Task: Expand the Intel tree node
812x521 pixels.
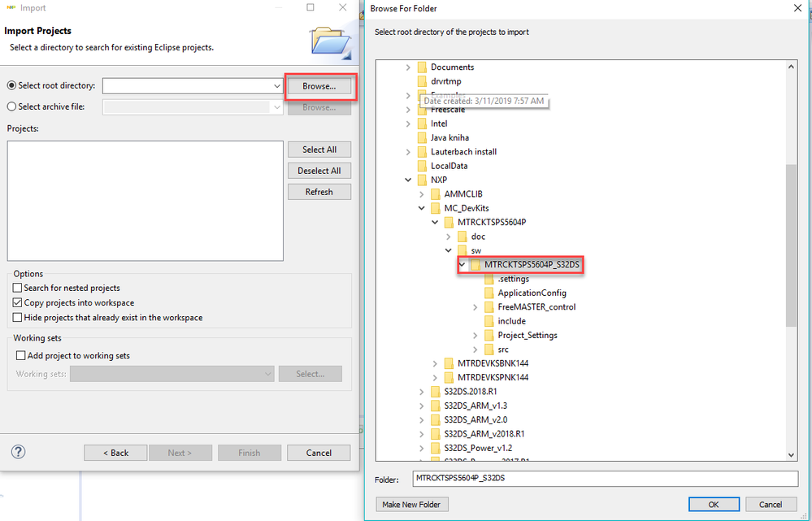Action: tap(408, 124)
